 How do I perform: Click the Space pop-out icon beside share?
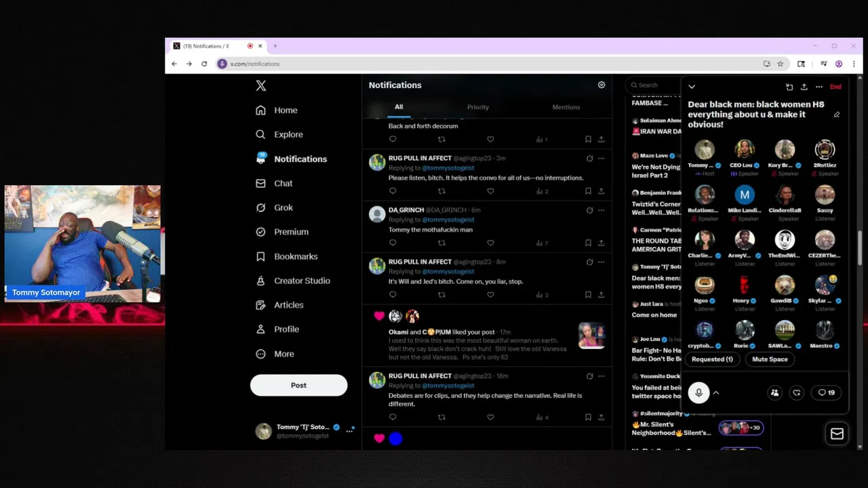click(789, 87)
